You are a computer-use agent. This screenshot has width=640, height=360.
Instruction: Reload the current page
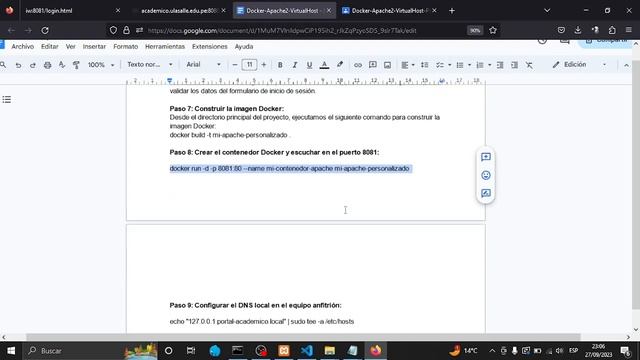point(45,30)
